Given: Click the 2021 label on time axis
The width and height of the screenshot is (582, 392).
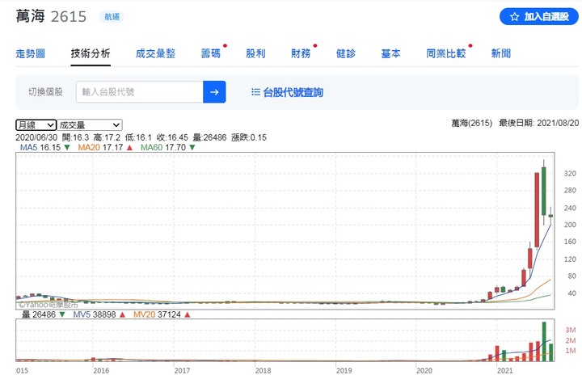Looking at the screenshot, I should coord(504,370).
